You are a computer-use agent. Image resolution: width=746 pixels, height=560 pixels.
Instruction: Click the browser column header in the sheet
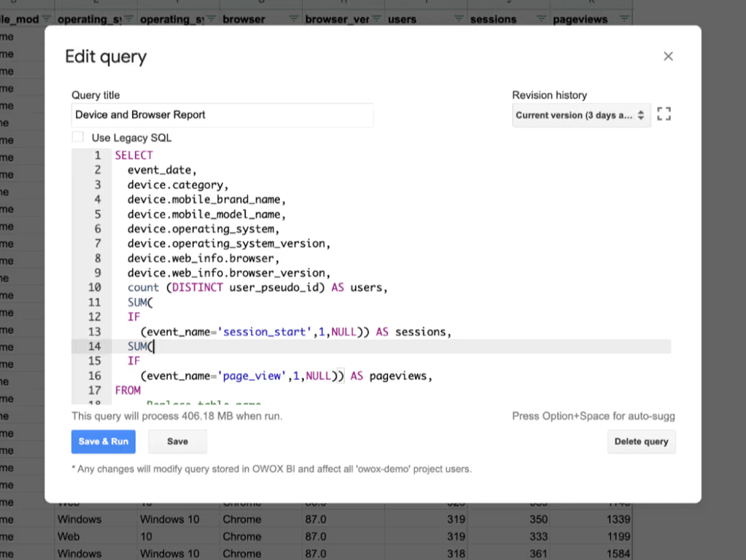click(244, 20)
